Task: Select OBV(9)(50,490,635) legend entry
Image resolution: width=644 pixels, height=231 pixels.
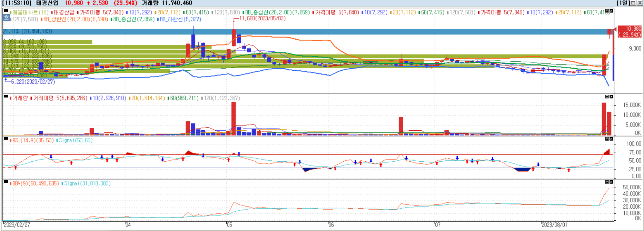Action: coord(34,183)
